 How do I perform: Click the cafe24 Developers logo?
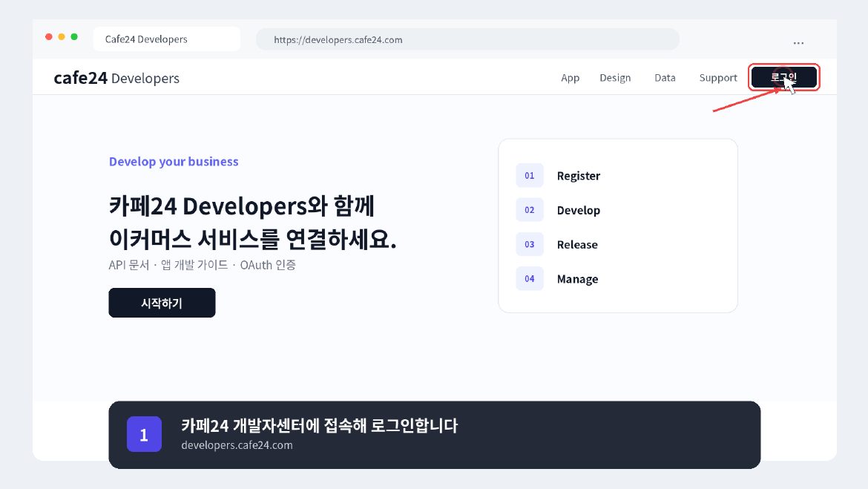tap(116, 78)
